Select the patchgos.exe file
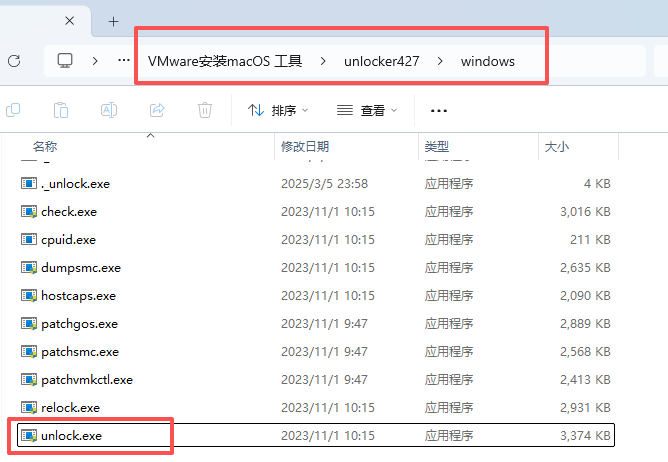 coord(79,324)
